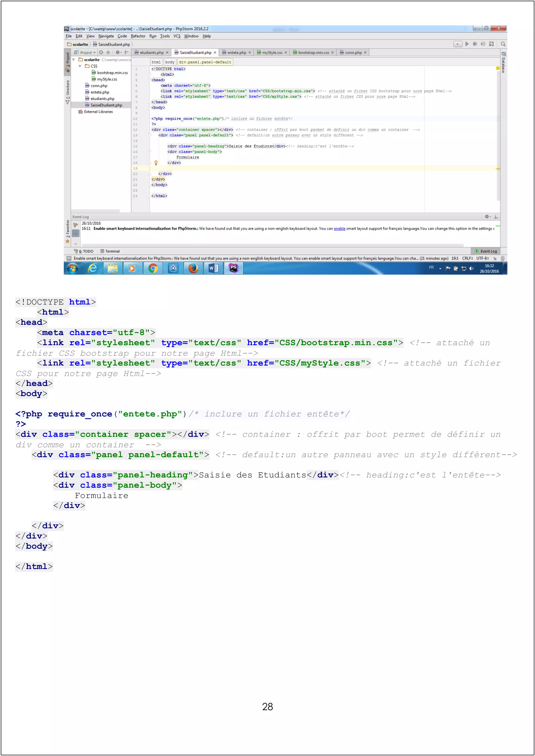Screen dimensions: 535x756
Task: Open the Terminal tool window button
Action: click(110, 251)
